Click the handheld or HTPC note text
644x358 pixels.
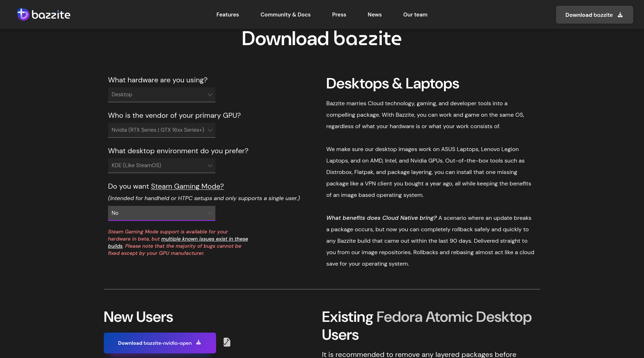204,198
